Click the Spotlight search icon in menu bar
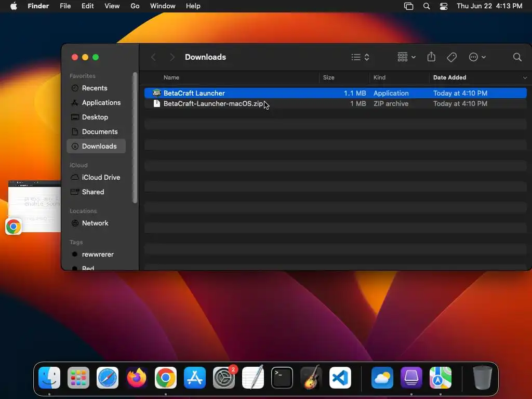The height and width of the screenshot is (399, 532). click(427, 6)
